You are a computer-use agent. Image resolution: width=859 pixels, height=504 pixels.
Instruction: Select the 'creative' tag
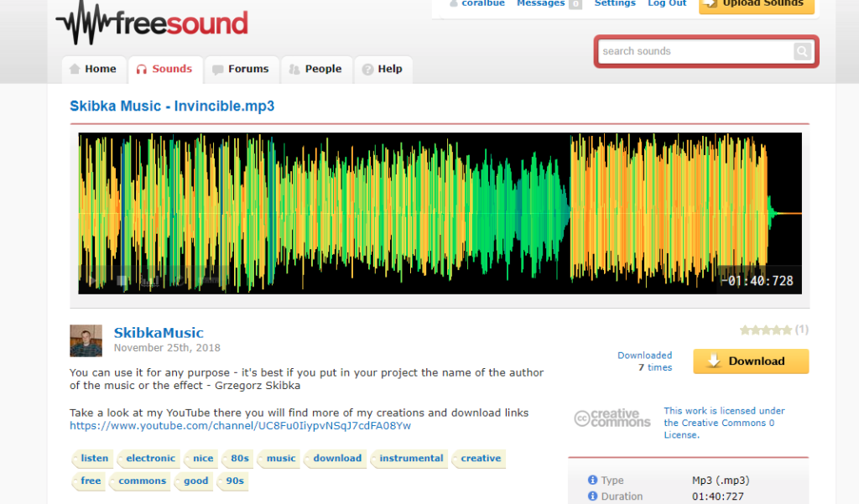[481, 459]
